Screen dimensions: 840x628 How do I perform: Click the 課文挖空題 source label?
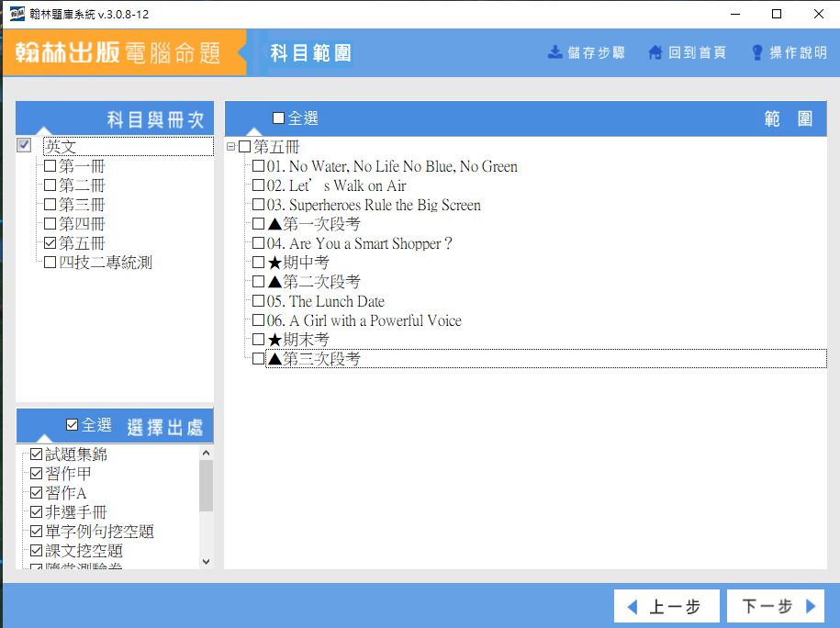pos(84,551)
